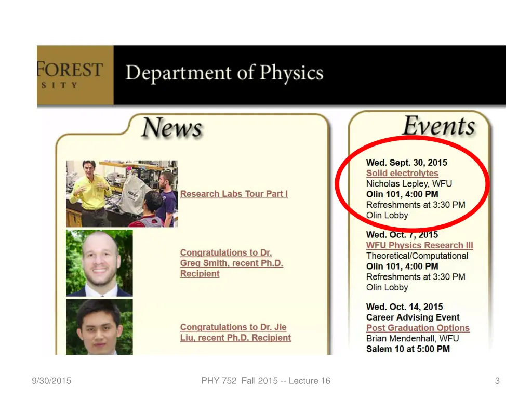Click the Jie Liu portrait photo
This screenshot has width=532, height=399.
pos(99,327)
